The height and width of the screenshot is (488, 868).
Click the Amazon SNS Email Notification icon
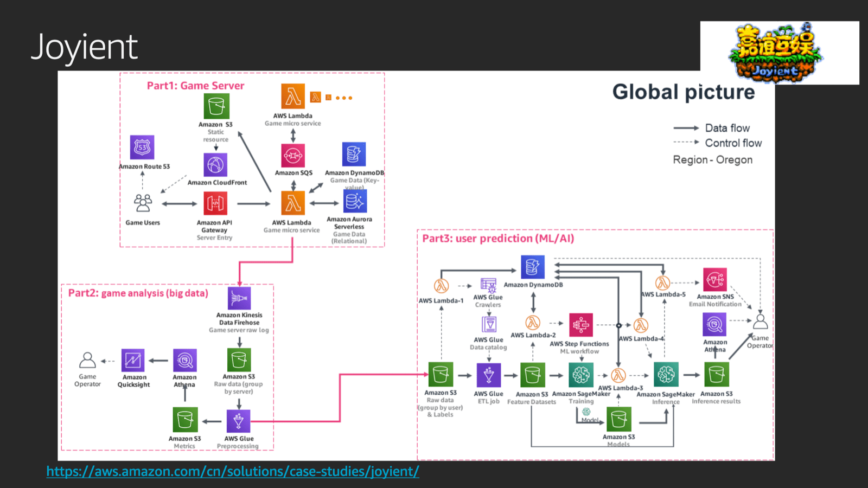(715, 280)
